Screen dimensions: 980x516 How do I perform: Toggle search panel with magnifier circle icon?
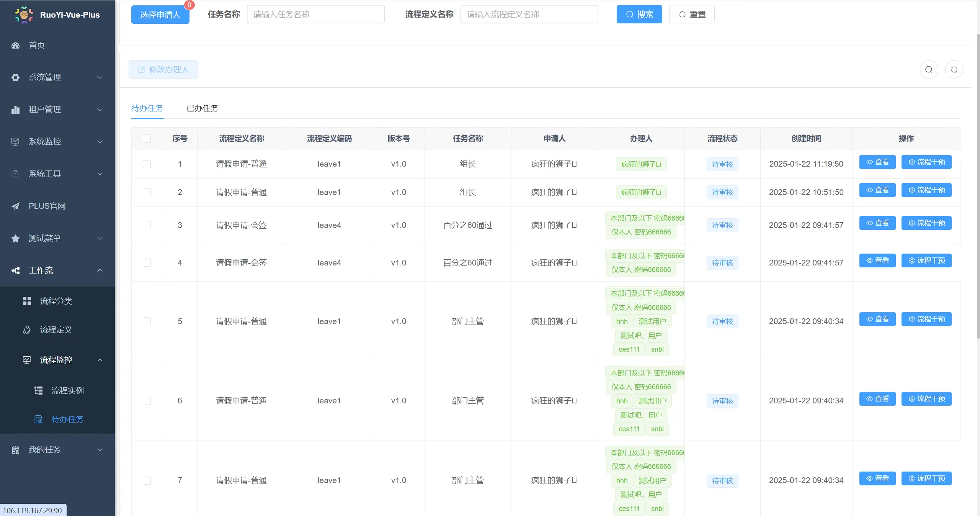929,69
